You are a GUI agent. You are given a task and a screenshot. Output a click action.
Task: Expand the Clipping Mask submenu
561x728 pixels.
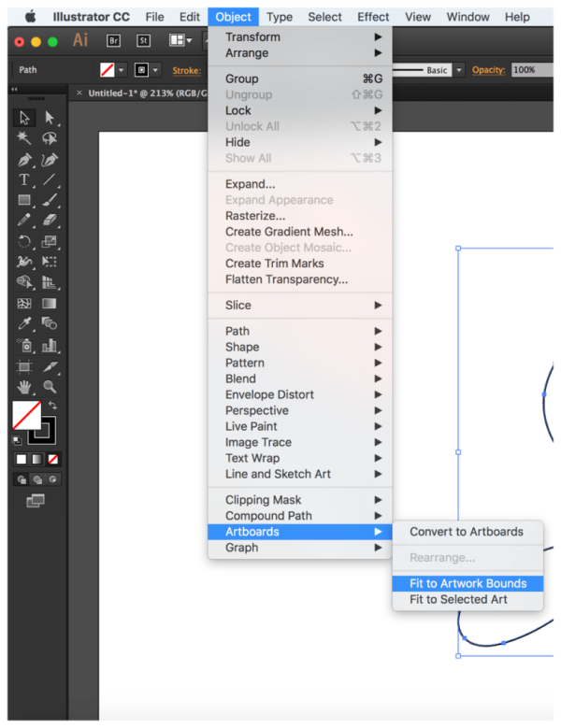300,500
